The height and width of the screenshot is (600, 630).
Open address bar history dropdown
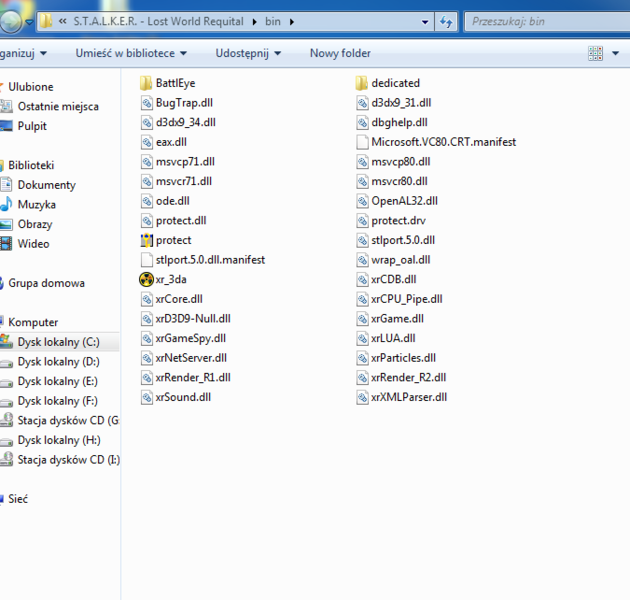pos(422,21)
